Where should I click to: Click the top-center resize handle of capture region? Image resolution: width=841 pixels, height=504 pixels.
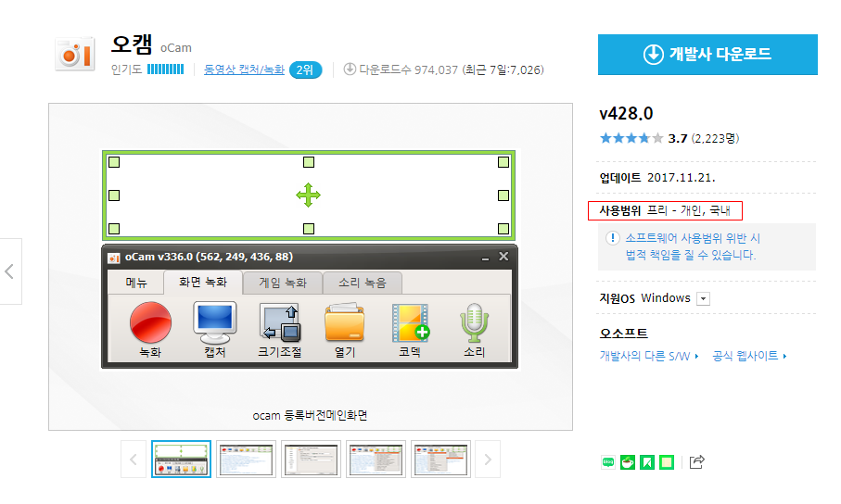pos(309,162)
